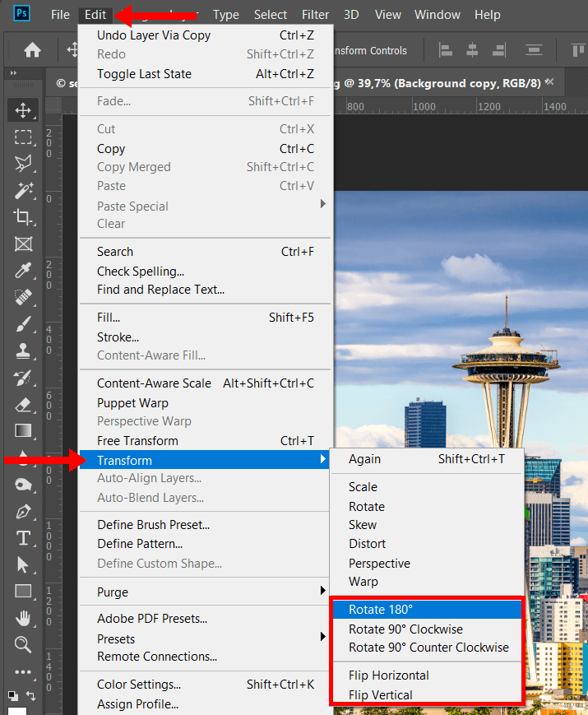This screenshot has height=715, width=588.
Task: Select the Rectangle shape tool
Action: [23, 592]
